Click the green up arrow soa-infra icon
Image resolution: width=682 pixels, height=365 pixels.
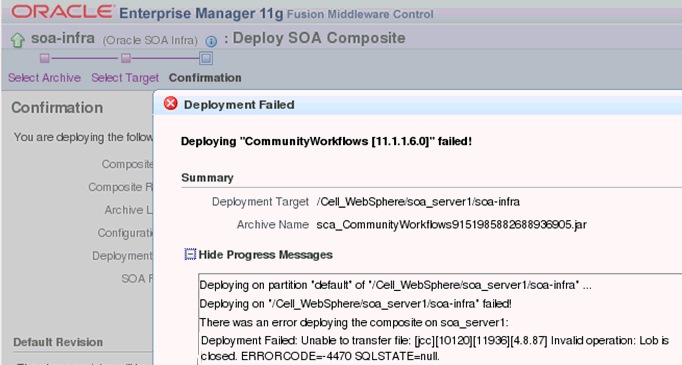[17, 40]
